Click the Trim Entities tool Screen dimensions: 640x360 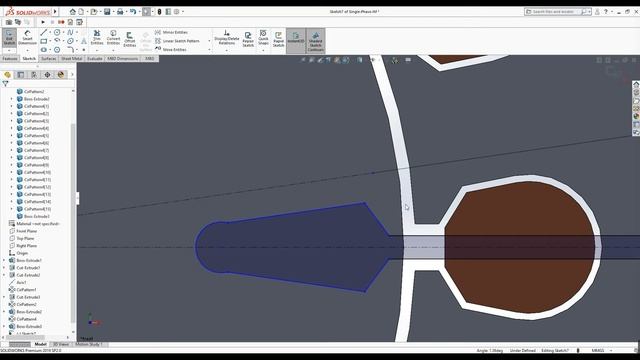97,38
